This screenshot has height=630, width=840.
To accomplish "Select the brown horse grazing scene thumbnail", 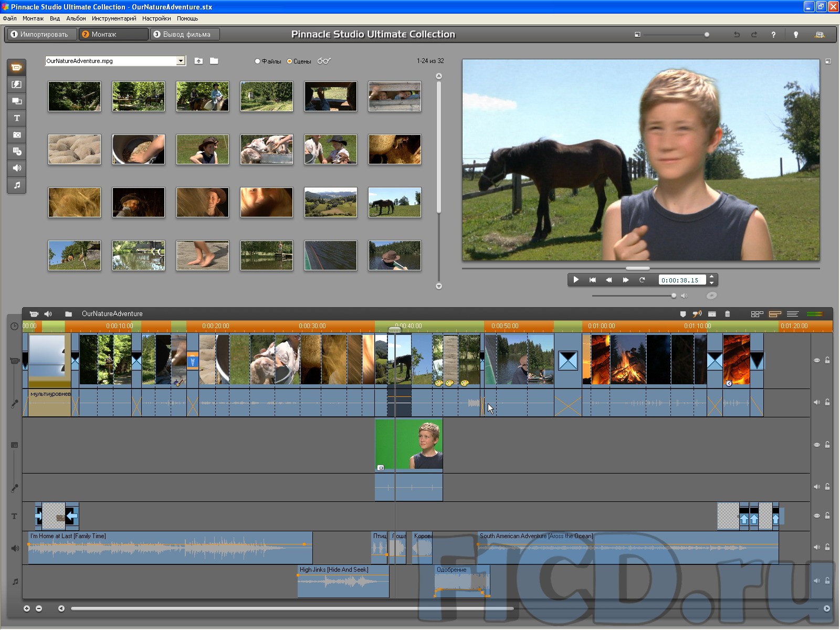I will [395, 203].
